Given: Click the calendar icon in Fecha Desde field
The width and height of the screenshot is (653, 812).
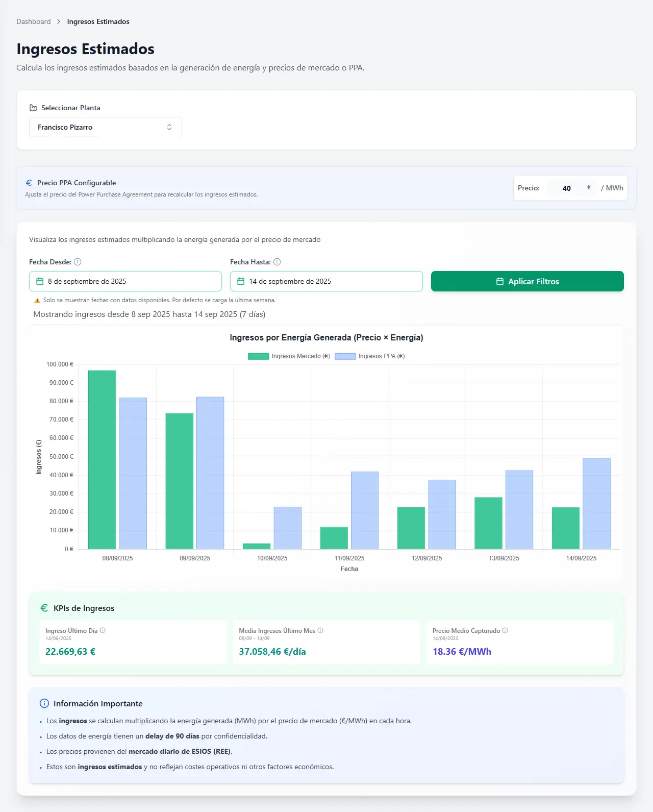Looking at the screenshot, I should pos(40,281).
